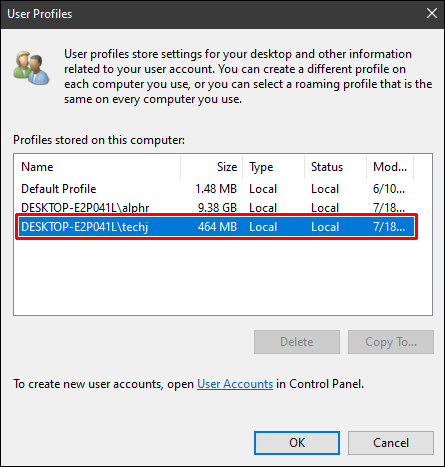
Task: Click the 6/10... modified date cell
Action: pyautogui.click(x=389, y=189)
